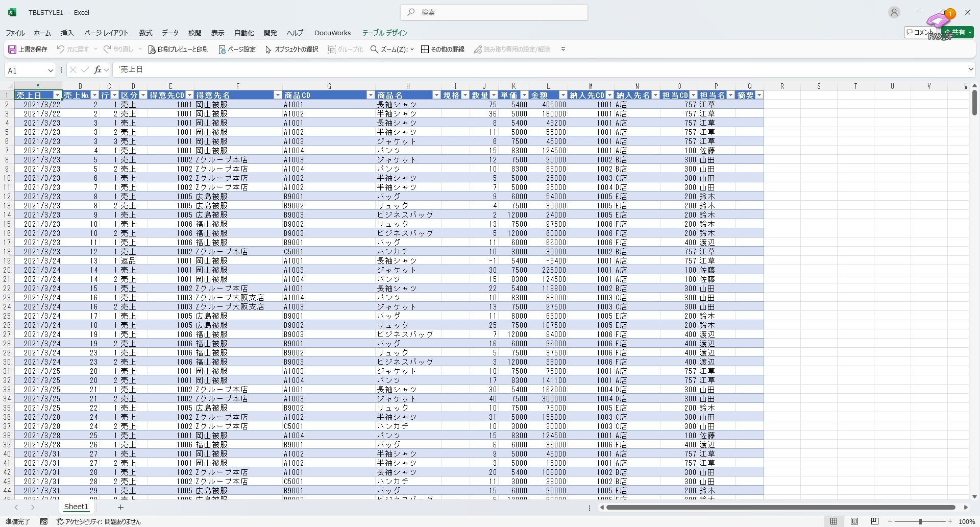Open the user account profile icon
This screenshot has height=527, width=980.
(x=894, y=12)
